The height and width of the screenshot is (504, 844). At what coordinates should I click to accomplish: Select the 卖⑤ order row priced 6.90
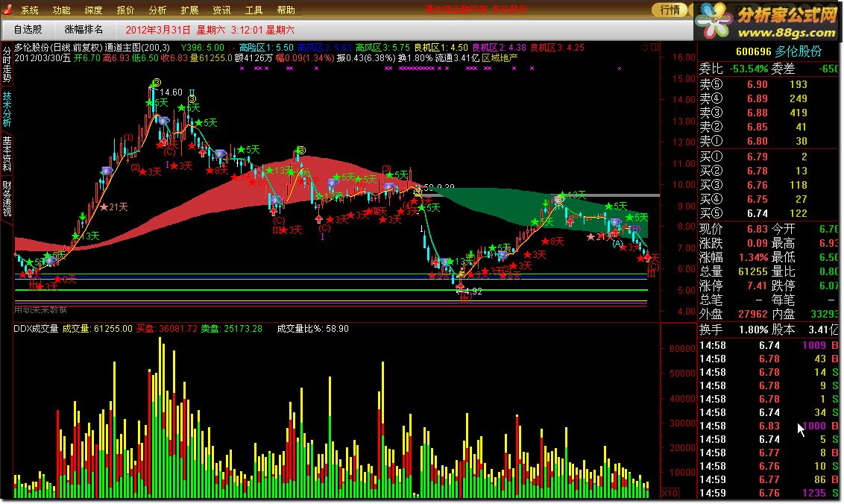[x=769, y=84]
